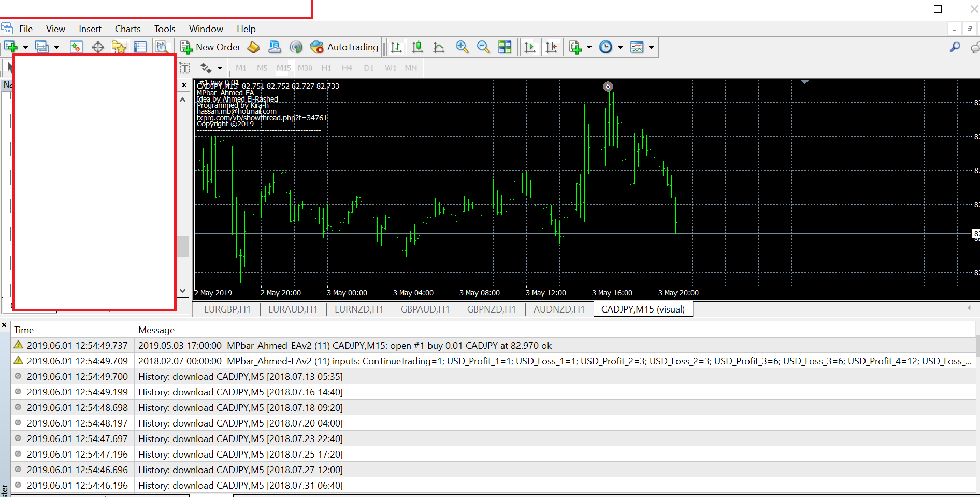Image resolution: width=980 pixels, height=497 pixels.
Task: Tile windows with the grid icon
Action: (x=505, y=47)
